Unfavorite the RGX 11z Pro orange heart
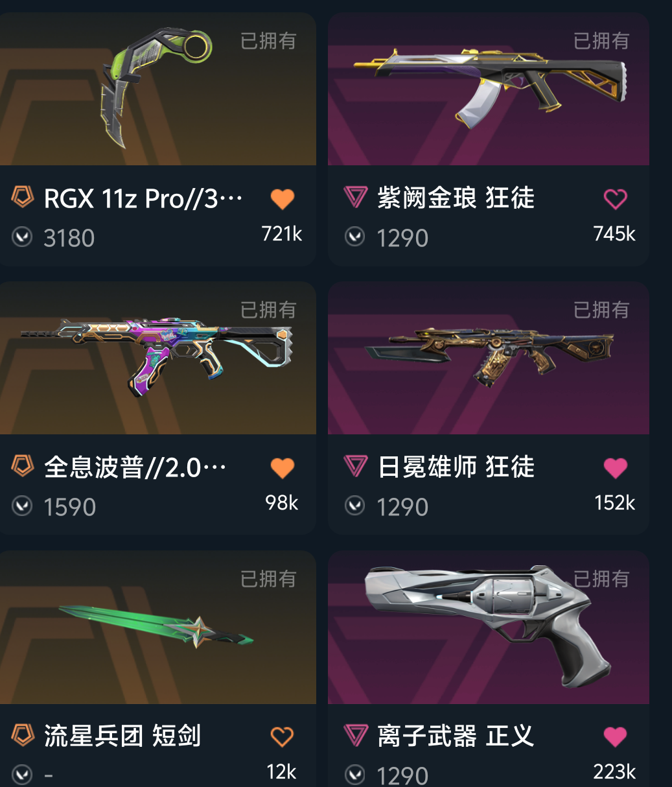The image size is (672, 787). click(x=282, y=199)
